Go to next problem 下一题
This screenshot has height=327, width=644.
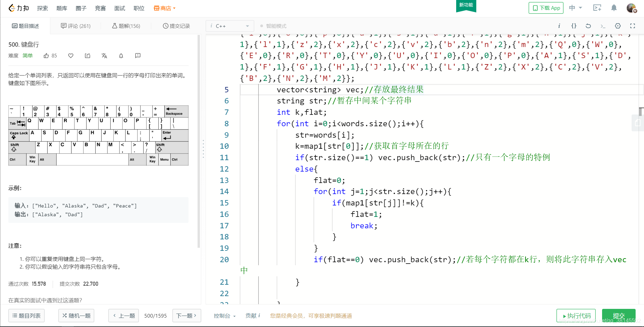tap(186, 316)
